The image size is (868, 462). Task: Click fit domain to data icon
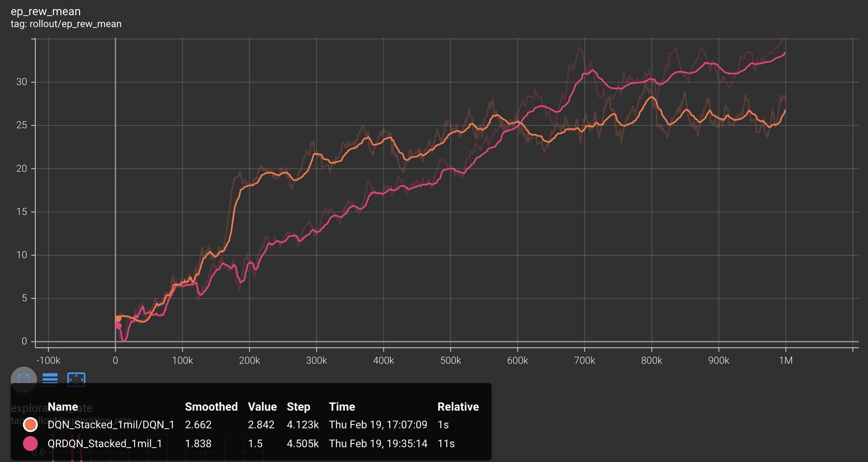76,379
